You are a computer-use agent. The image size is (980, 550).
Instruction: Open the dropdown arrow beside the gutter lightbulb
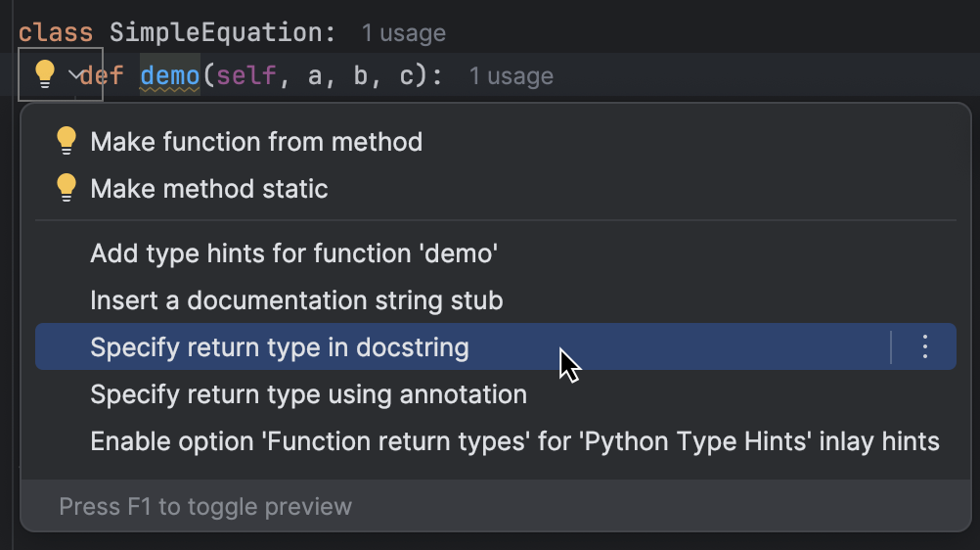pos(74,75)
